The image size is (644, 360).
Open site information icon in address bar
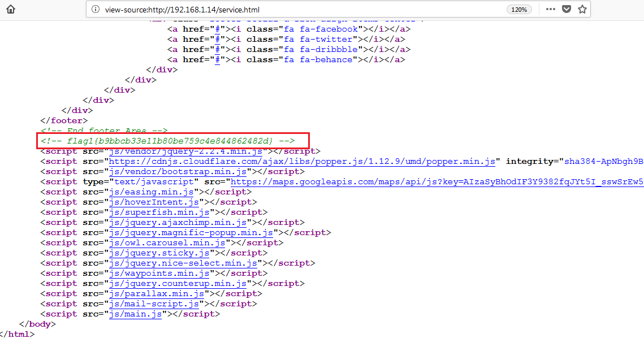tap(95, 10)
